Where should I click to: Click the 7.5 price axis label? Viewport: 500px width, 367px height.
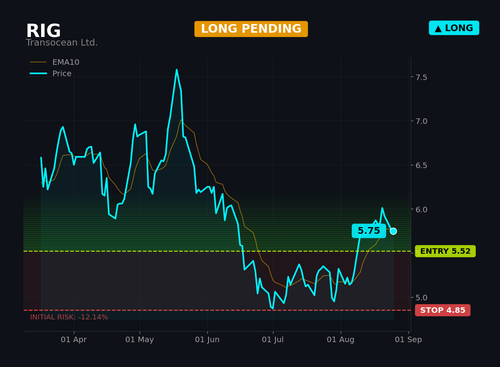[421, 77]
